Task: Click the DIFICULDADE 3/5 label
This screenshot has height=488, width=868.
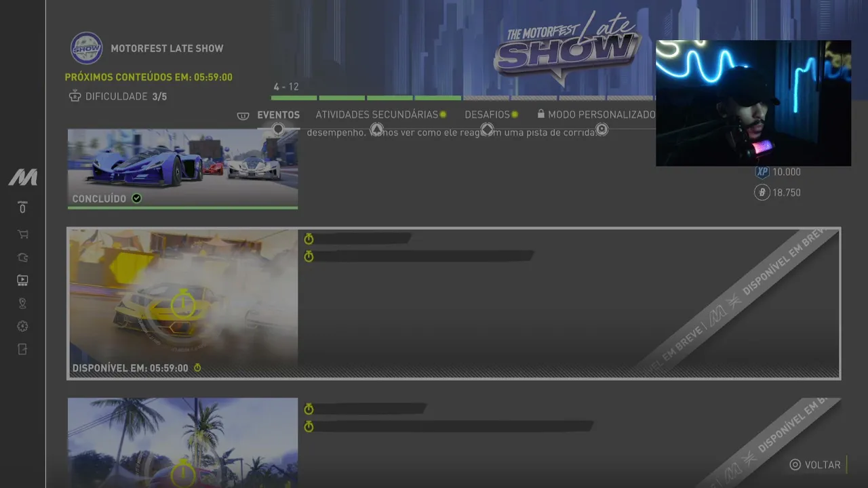Action: click(x=126, y=97)
